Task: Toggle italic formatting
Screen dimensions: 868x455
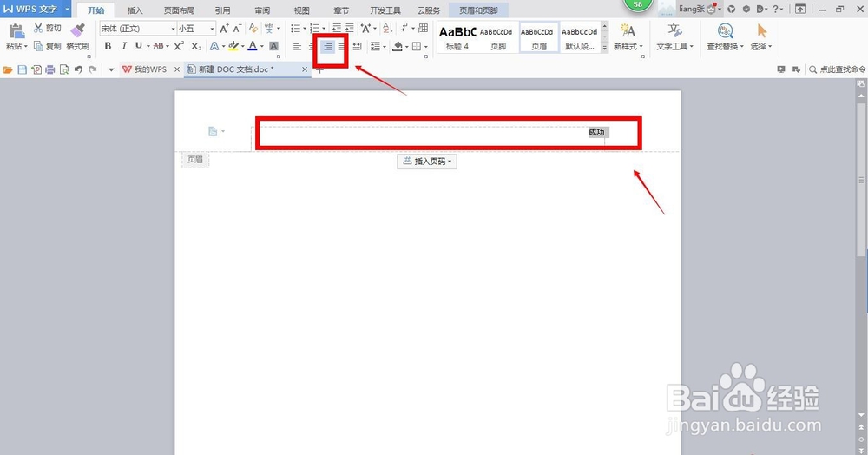Action: click(x=123, y=46)
